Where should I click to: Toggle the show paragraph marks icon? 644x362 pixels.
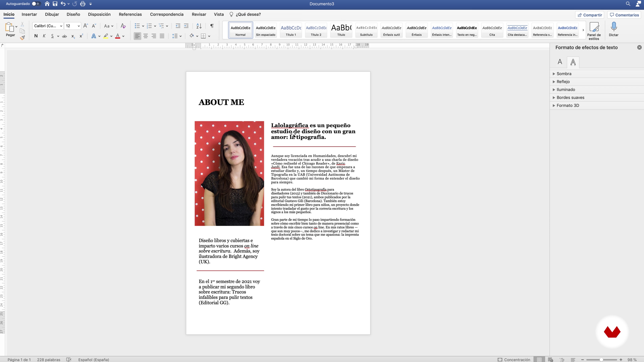(212, 26)
